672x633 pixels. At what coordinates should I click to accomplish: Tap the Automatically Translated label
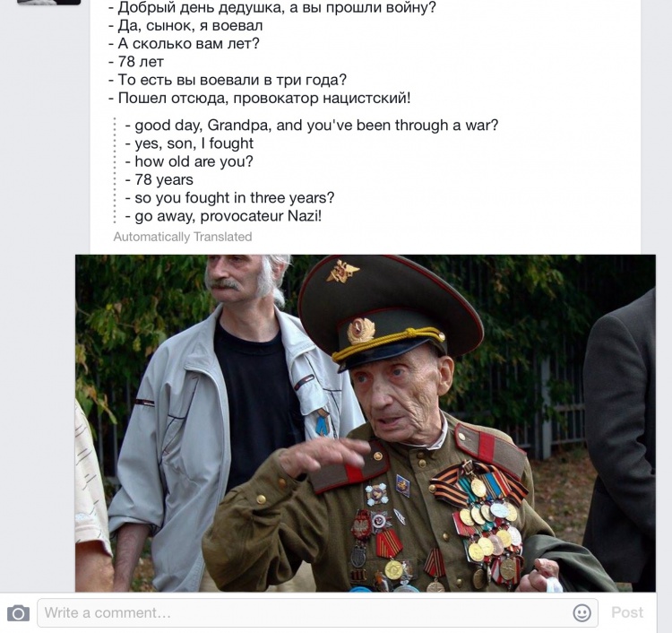pos(183,237)
